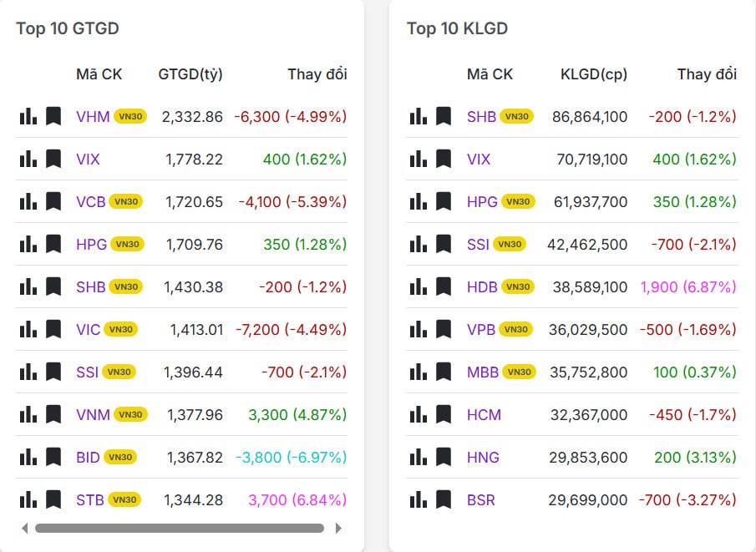756x552 pixels.
Task: Select the Top 10 GTGD panel header
Action: [x=67, y=28]
